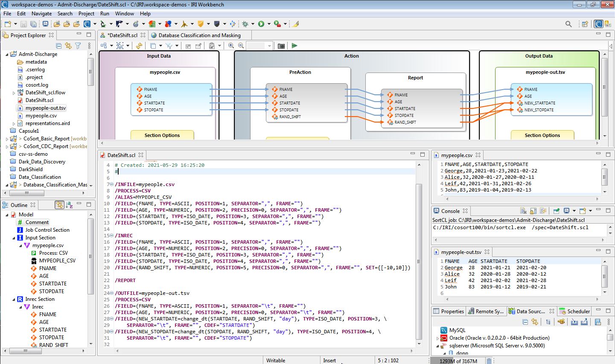Click the Project Explorer filter funnel icon
This screenshot has height=364, width=615.
78,46
